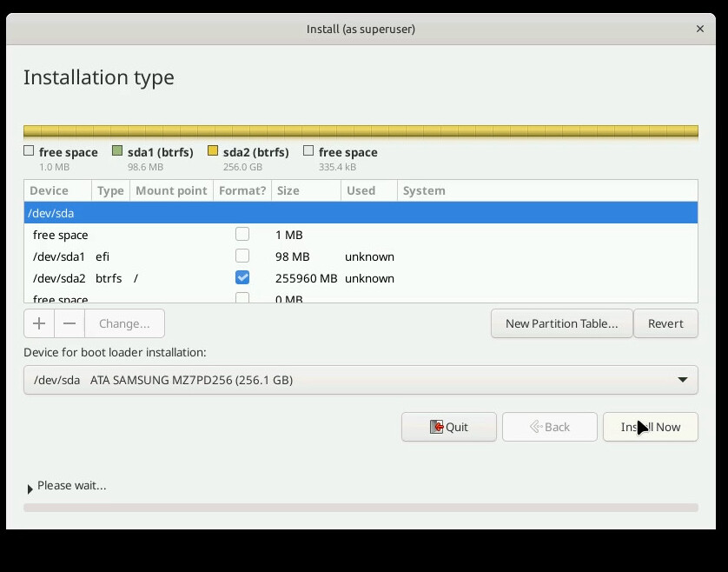This screenshot has width=728, height=572.
Task: Click the green sda1 legend color box
Action: 117,151
